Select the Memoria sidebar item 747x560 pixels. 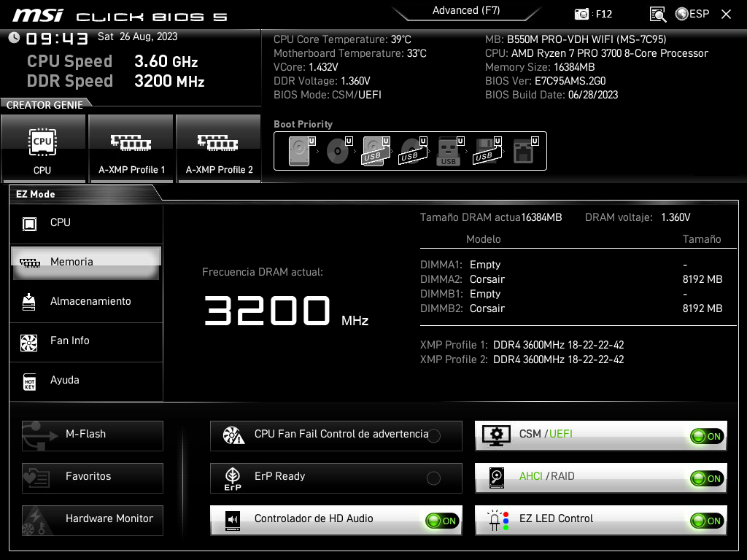coord(86,262)
